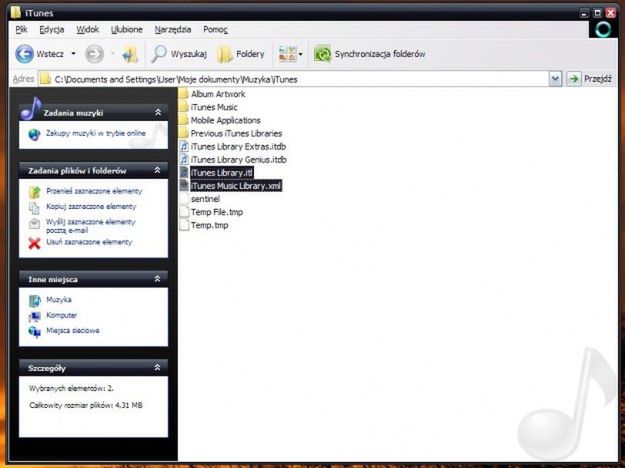Open the Plik menu
625x468 pixels.
click(21, 29)
